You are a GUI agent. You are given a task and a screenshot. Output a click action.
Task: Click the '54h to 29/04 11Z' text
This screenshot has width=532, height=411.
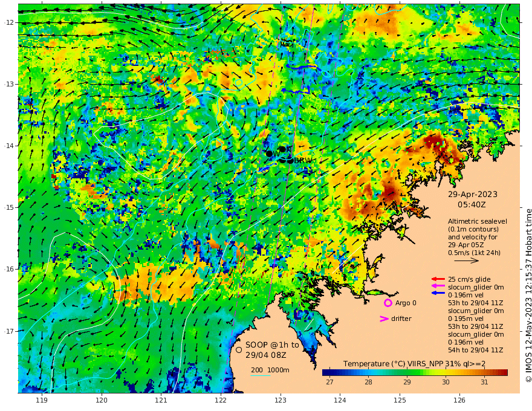[x=475, y=350]
